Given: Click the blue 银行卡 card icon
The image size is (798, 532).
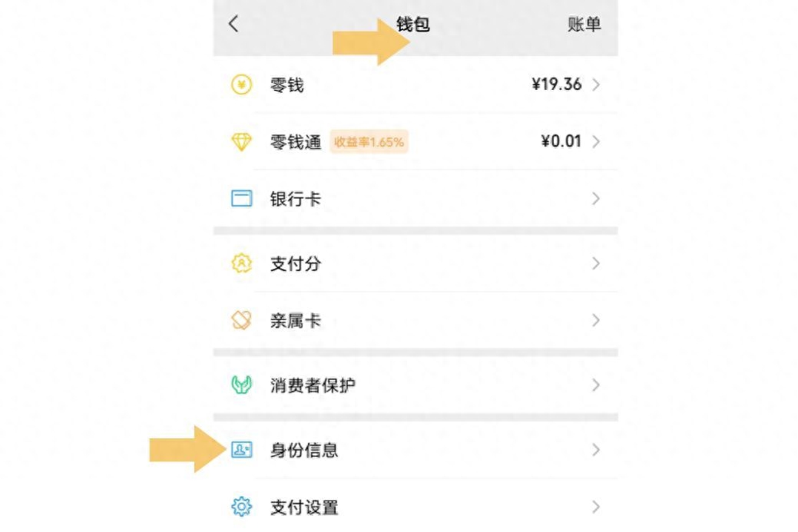Looking at the screenshot, I should pos(241,199).
